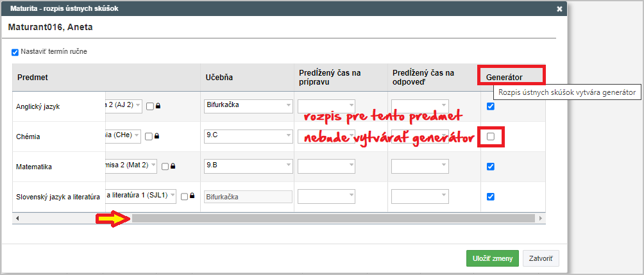Click horizontal scrollbar thumb of table
The width and height of the screenshot is (644, 275).
[x=333, y=219]
